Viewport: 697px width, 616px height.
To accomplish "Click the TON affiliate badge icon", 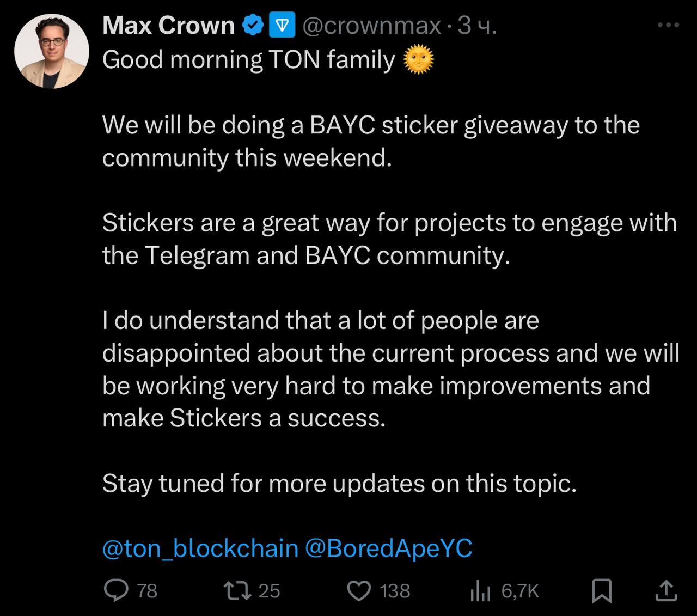I will coord(282,26).
